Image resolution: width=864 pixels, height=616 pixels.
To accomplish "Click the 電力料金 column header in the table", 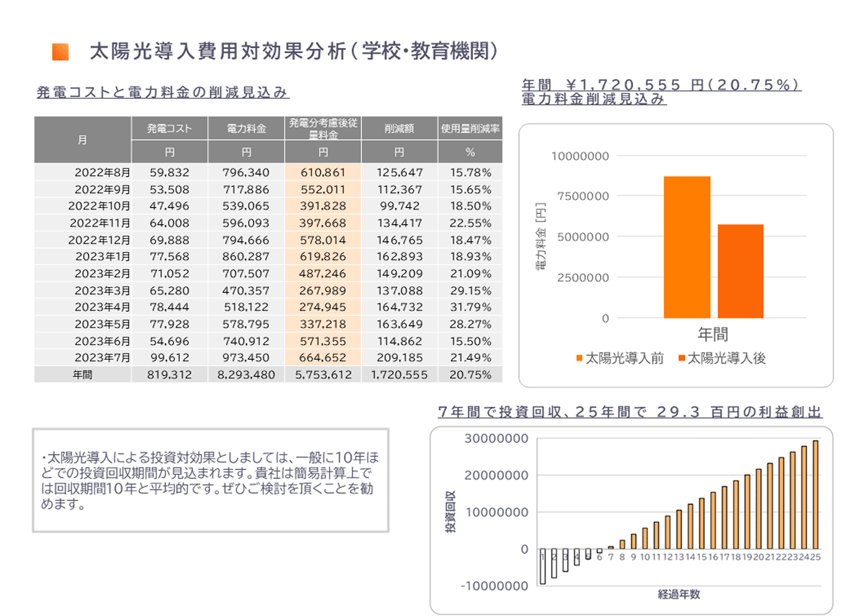I will click(246, 129).
